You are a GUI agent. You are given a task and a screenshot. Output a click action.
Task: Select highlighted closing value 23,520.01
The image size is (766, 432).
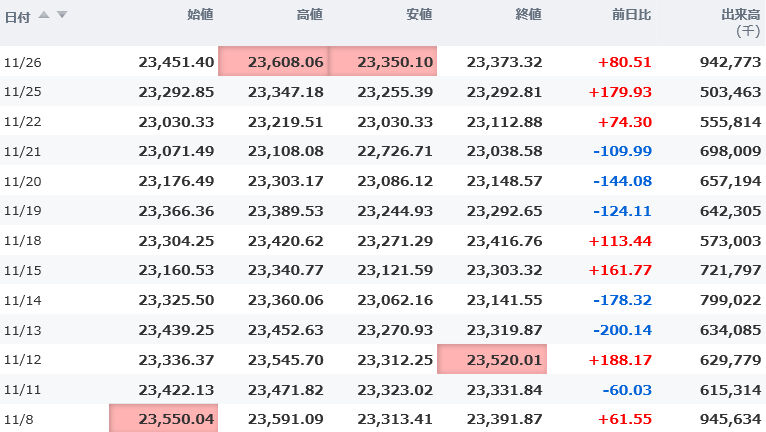coord(492,360)
